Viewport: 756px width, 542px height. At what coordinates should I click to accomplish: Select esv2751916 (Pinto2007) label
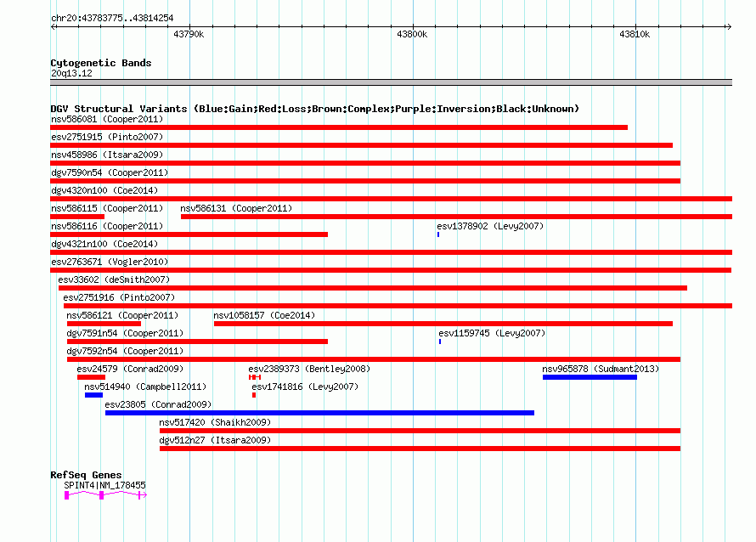pos(119,297)
